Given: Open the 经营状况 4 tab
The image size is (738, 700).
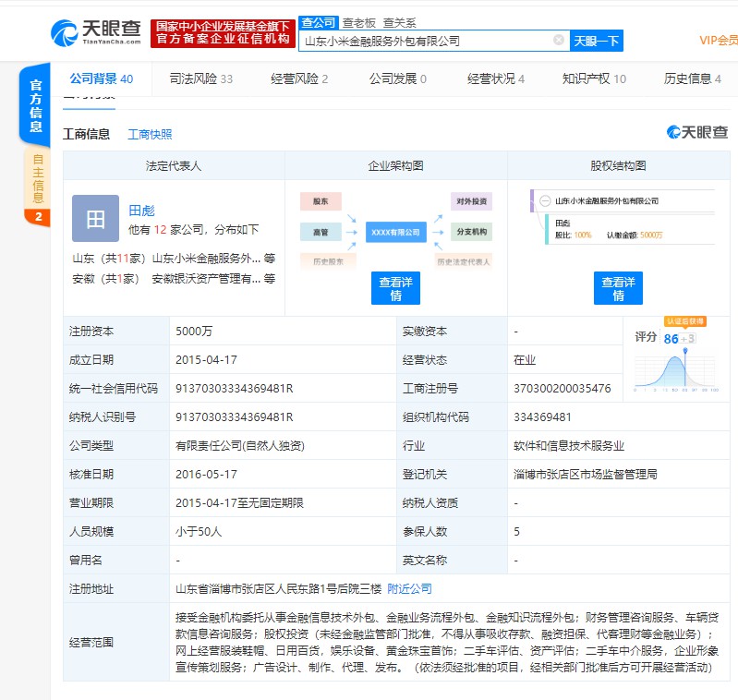Looking at the screenshot, I should tap(496, 78).
